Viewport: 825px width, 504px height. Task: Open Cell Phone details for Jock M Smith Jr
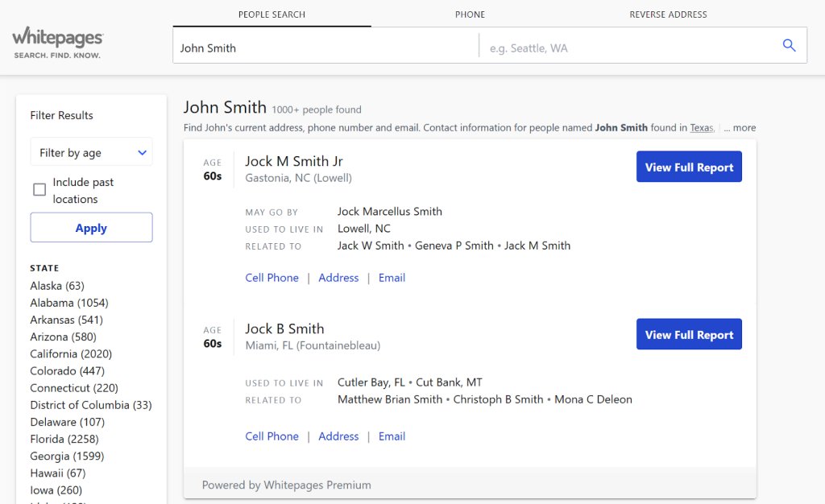[x=272, y=277]
